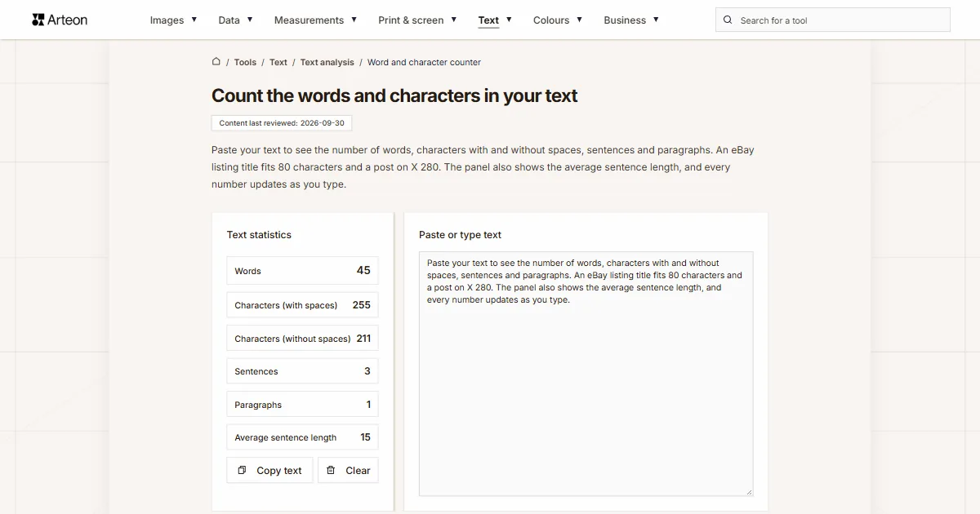The height and width of the screenshot is (514, 980).
Task: Click the trash icon on Clear
Action: pos(331,470)
